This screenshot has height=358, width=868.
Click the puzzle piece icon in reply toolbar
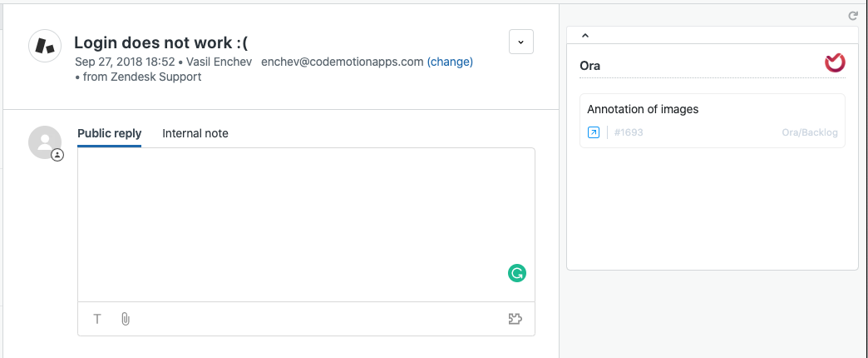[515, 319]
